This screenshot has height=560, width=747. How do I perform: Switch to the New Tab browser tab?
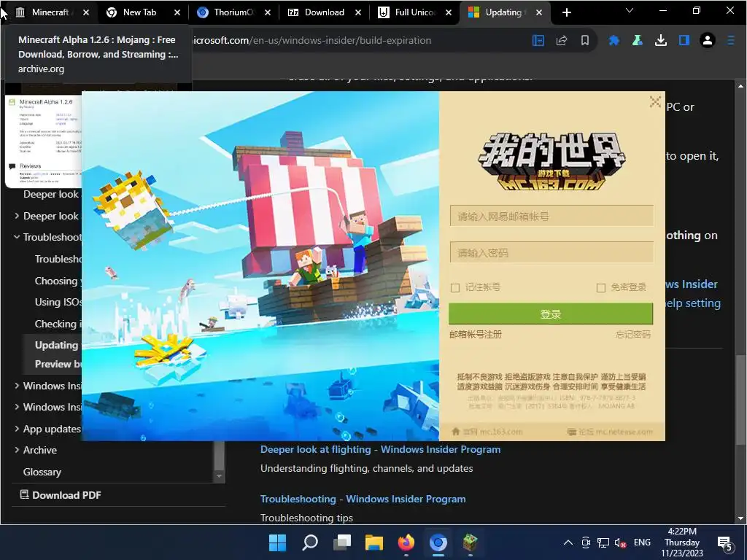tap(139, 12)
